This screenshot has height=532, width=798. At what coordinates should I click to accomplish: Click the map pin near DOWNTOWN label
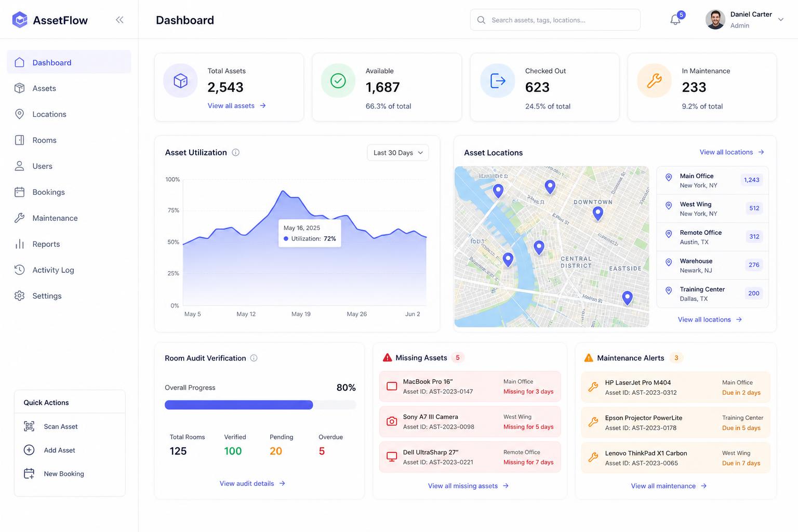coord(598,213)
